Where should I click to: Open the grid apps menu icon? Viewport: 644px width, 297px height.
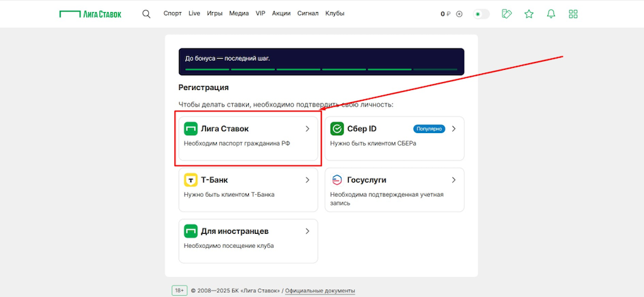[573, 13]
